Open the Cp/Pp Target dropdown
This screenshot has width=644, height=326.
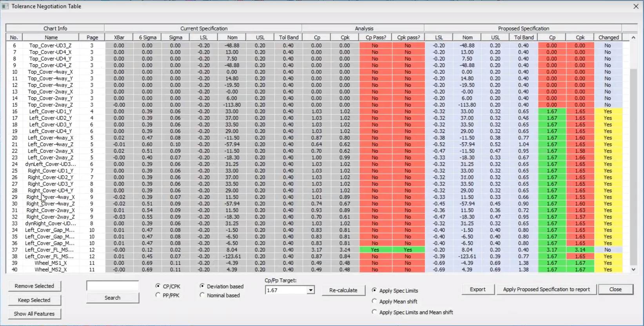coord(310,290)
